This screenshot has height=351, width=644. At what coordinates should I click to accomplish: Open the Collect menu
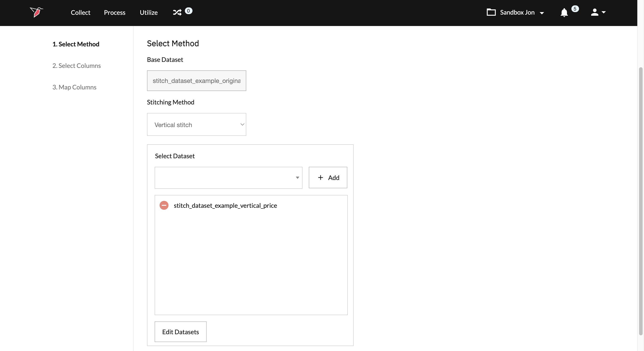(80, 13)
